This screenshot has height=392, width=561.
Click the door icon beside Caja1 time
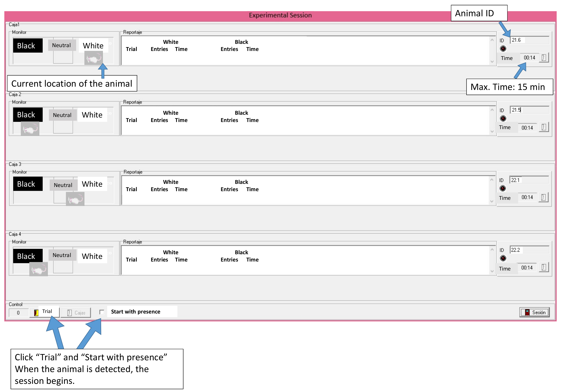pyautogui.click(x=544, y=58)
